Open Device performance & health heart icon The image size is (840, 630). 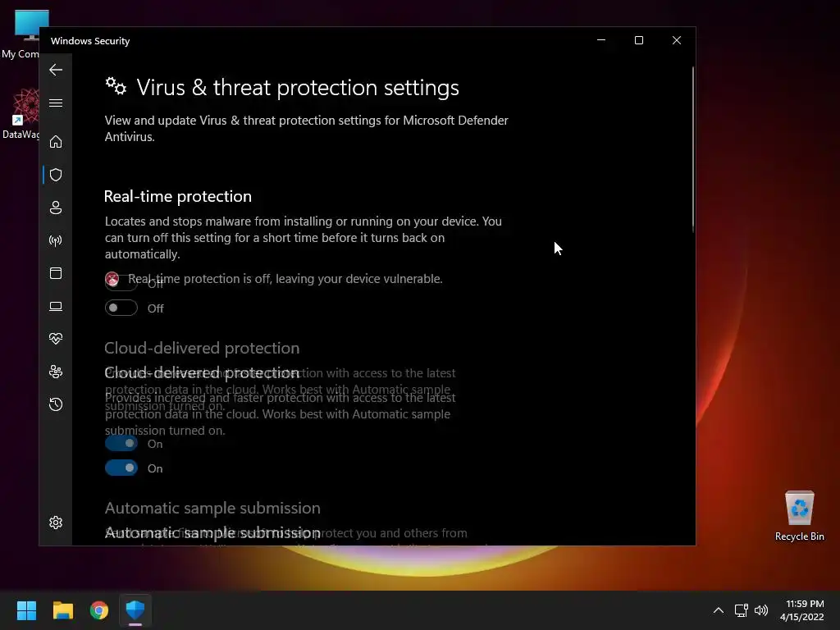pos(56,339)
